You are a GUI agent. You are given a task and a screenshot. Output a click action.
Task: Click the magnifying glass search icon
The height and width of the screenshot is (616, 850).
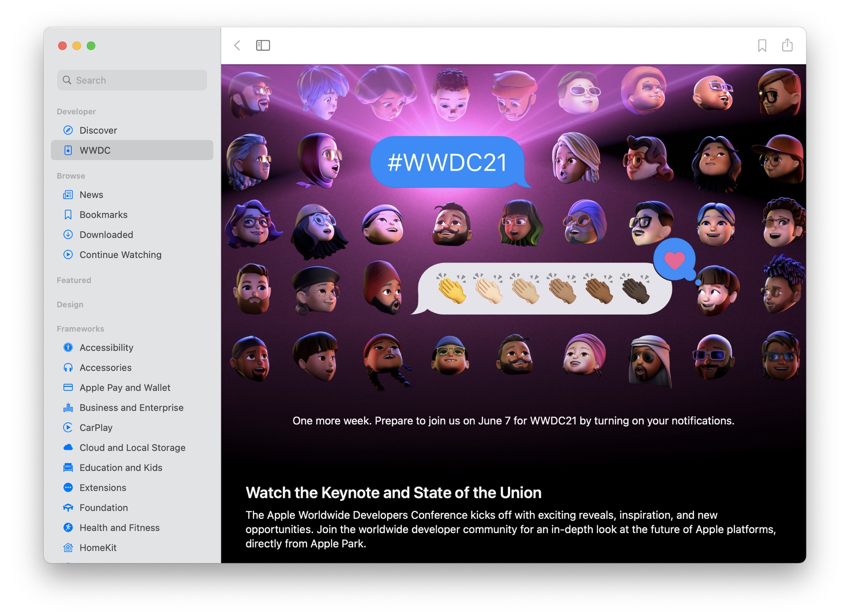(67, 80)
